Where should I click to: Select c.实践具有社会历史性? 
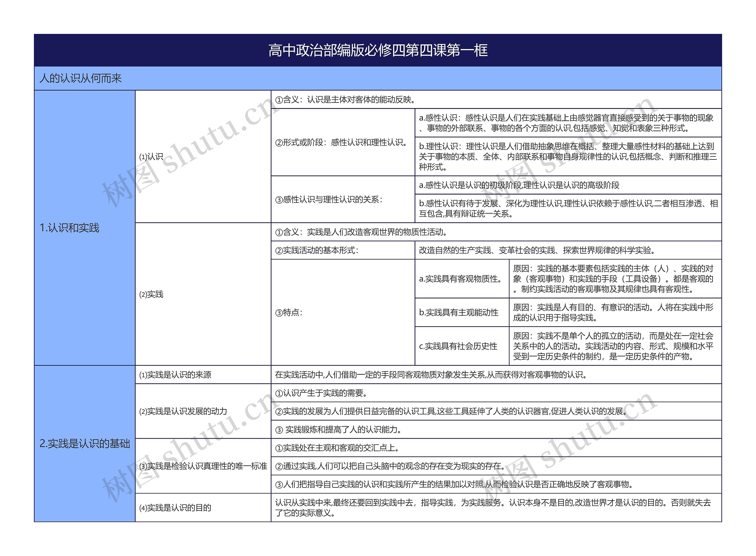point(462,346)
